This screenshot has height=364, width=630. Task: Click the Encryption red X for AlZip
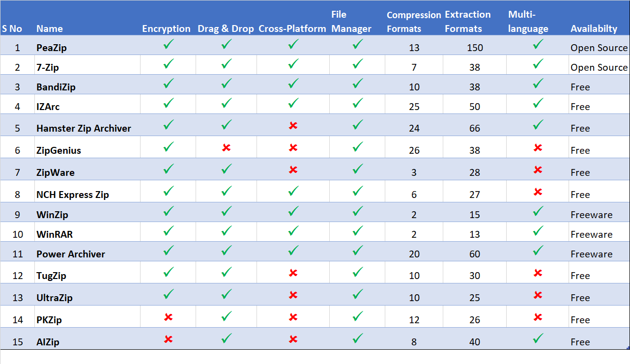pyautogui.click(x=169, y=339)
